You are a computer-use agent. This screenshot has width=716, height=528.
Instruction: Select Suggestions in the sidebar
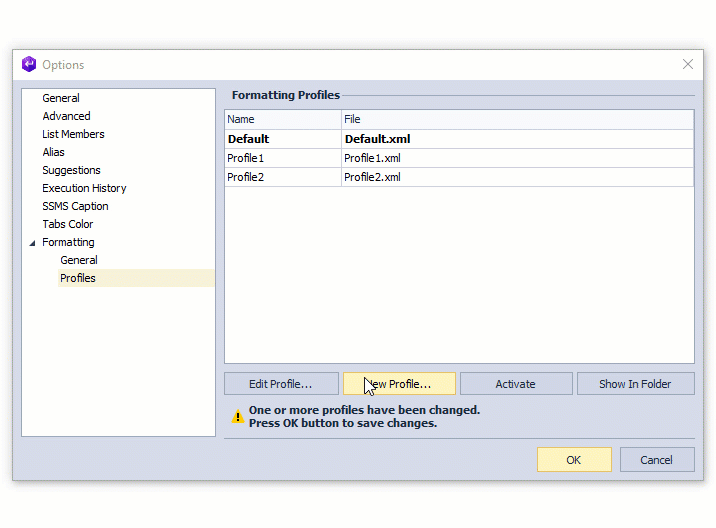(x=71, y=170)
